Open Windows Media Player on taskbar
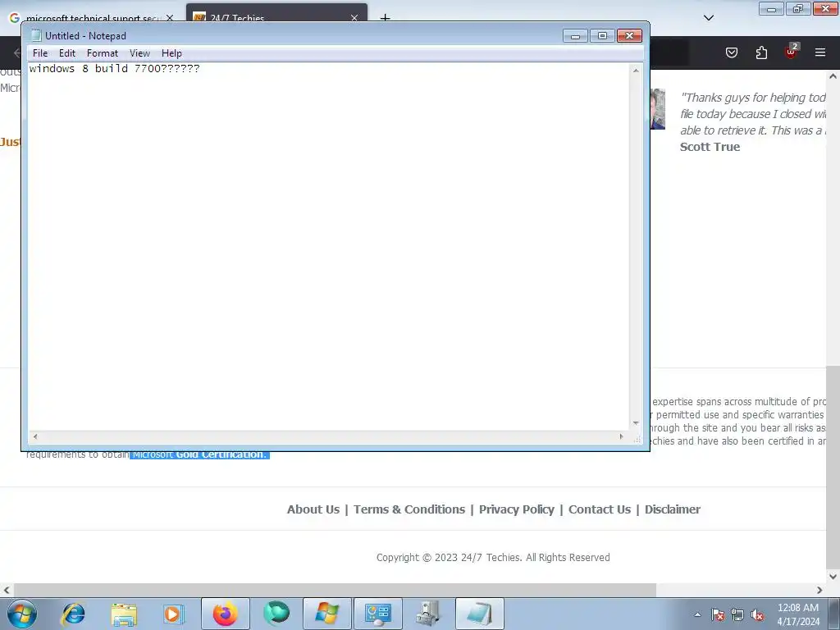This screenshot has width=840, height=630. (x=174, y=614)
